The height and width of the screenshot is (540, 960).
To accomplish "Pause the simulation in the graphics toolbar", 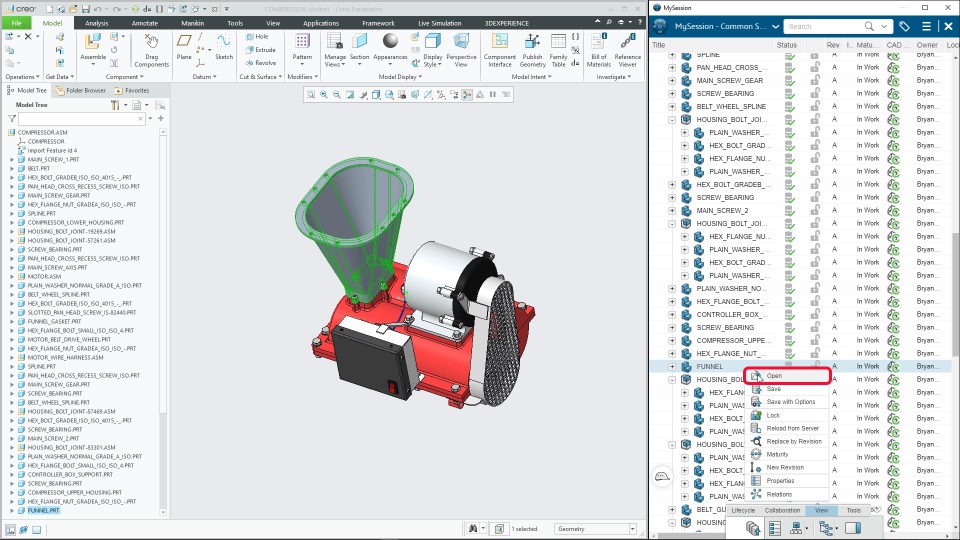I will tap(493, 94).
